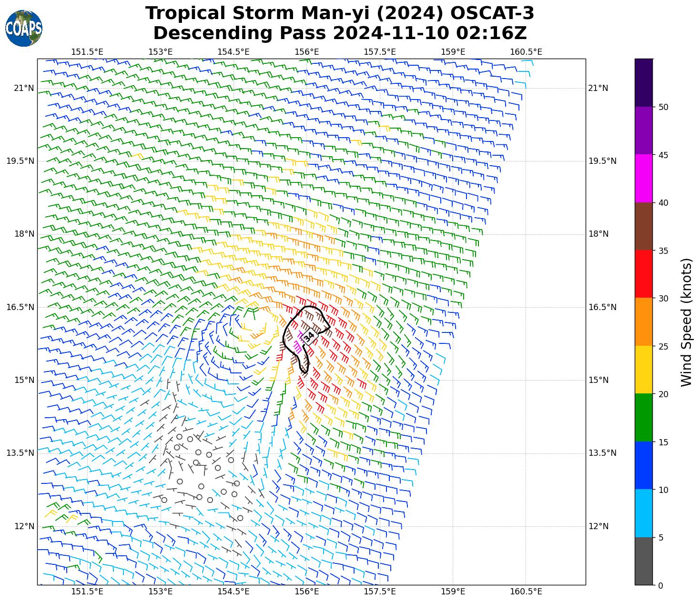Click the Tropical Storm Man-yi title text
This screenshot has height=602, width=700.
pyautogui.click(x=339, y=13)
